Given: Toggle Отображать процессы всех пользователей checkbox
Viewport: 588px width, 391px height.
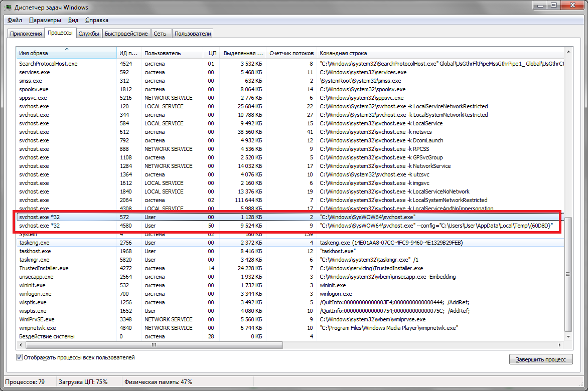Looking at the screenshot, I should (x=20, y=358).
